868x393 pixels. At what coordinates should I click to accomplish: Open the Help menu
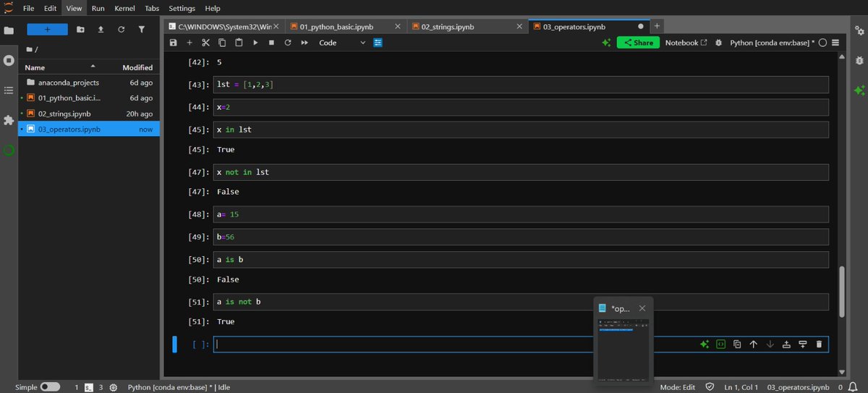213,8
